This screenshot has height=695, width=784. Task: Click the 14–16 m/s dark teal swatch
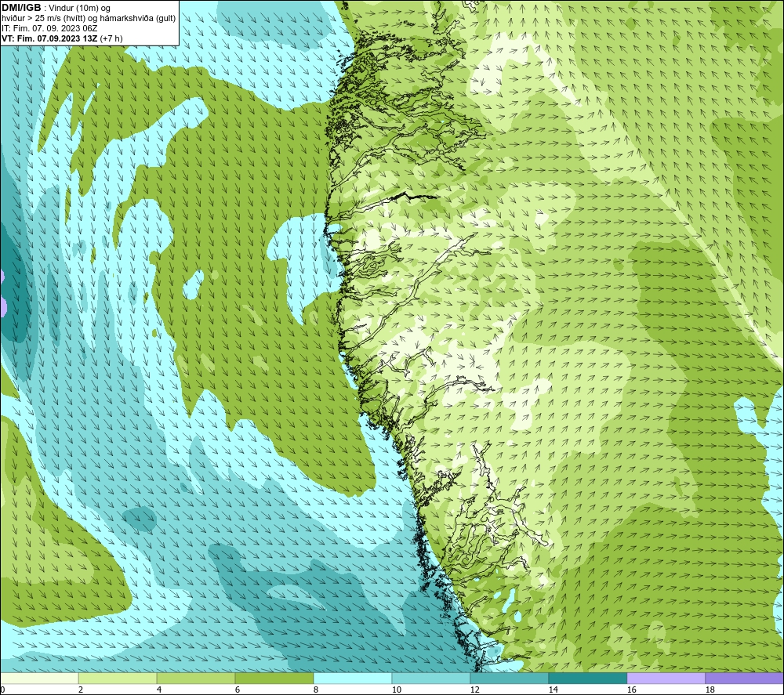(x=587, y=678)
